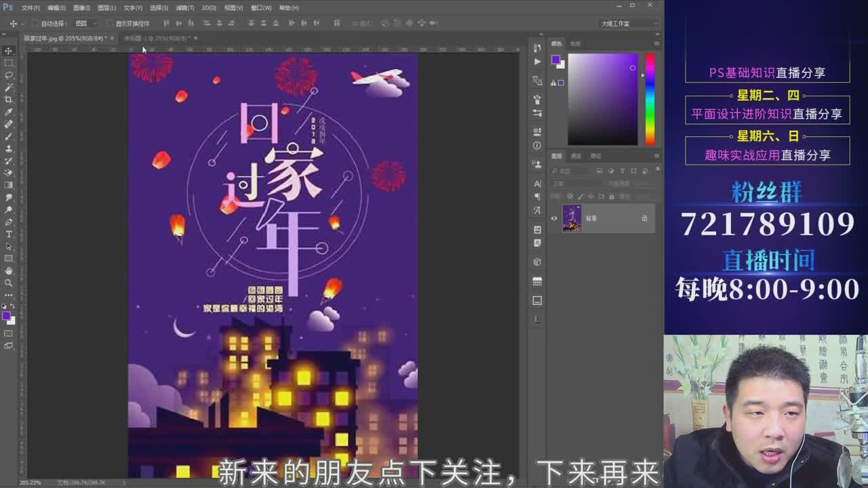Screen dimensions: 868x488
Task: Select the Type tool
Action: pos(9,234)
